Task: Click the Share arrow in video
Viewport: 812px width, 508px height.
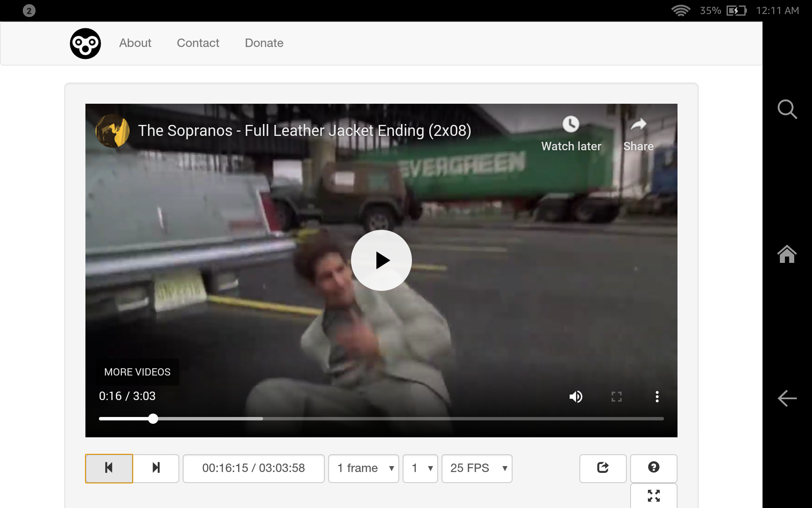Action: 638,124
